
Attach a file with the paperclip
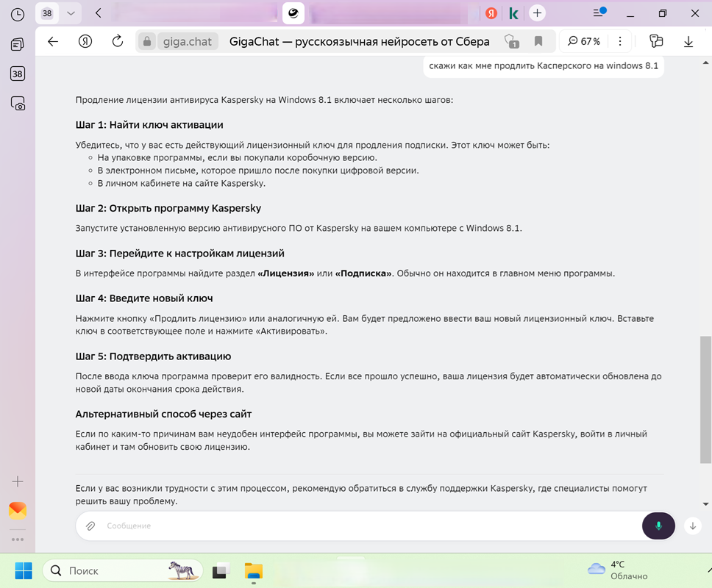click(x=90, y=526)
